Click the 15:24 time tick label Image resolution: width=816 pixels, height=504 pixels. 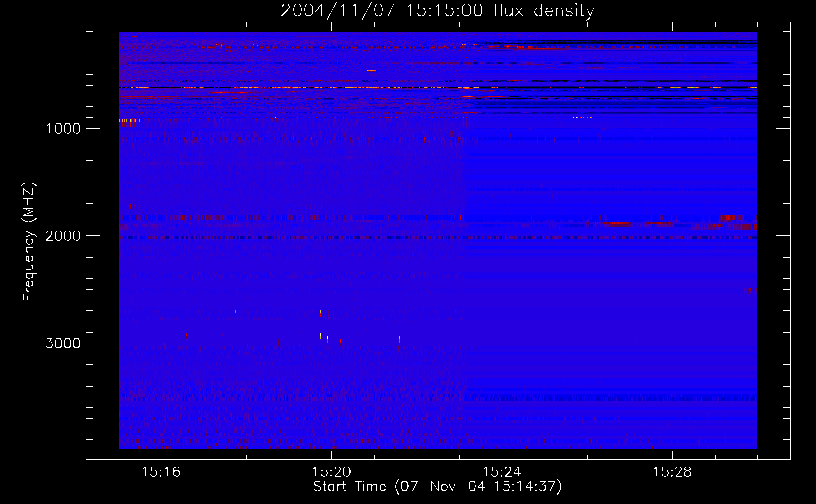tap(502, 472)
